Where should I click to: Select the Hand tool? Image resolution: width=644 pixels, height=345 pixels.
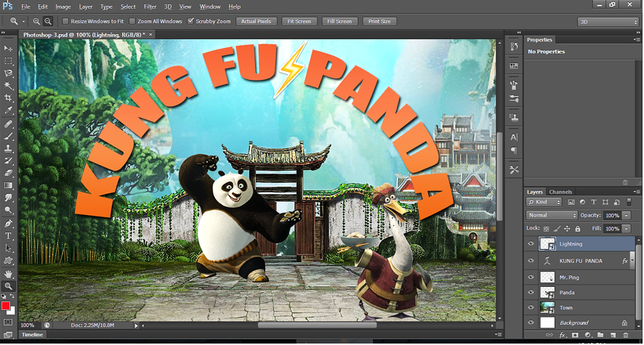click(x=8, y=274)
